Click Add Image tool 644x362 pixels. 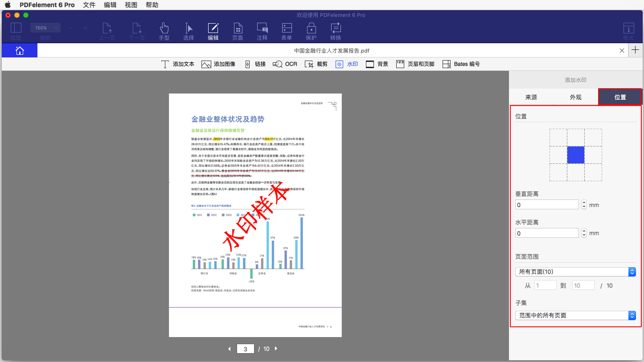218,64
